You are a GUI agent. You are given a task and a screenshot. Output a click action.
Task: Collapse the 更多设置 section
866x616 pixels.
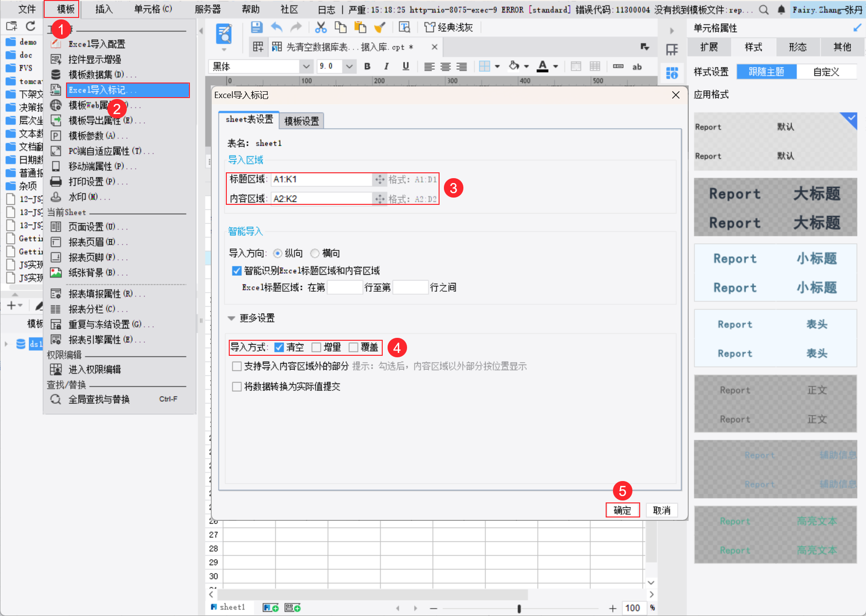coord(232,318)
